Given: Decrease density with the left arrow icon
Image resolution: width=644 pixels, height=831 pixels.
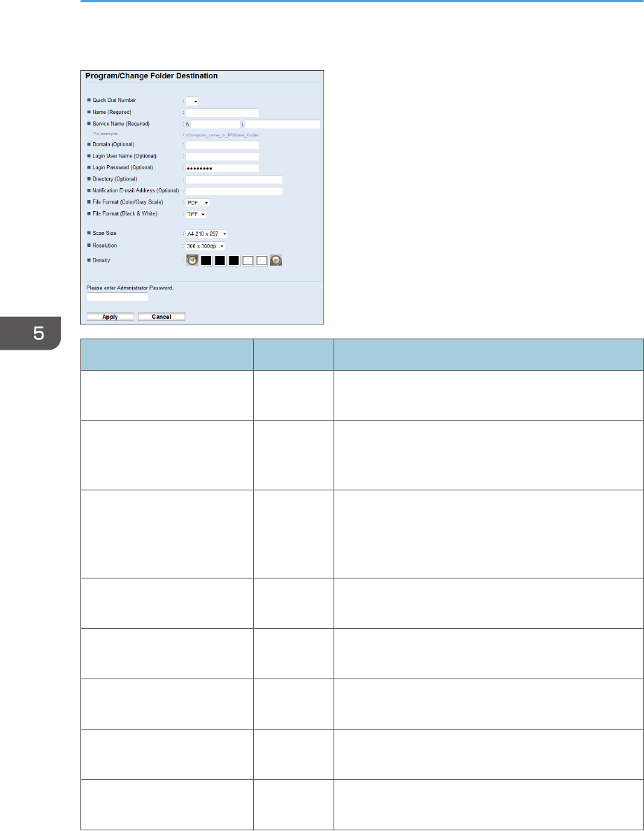Looking at the screenshot, I should coord(192,260).
